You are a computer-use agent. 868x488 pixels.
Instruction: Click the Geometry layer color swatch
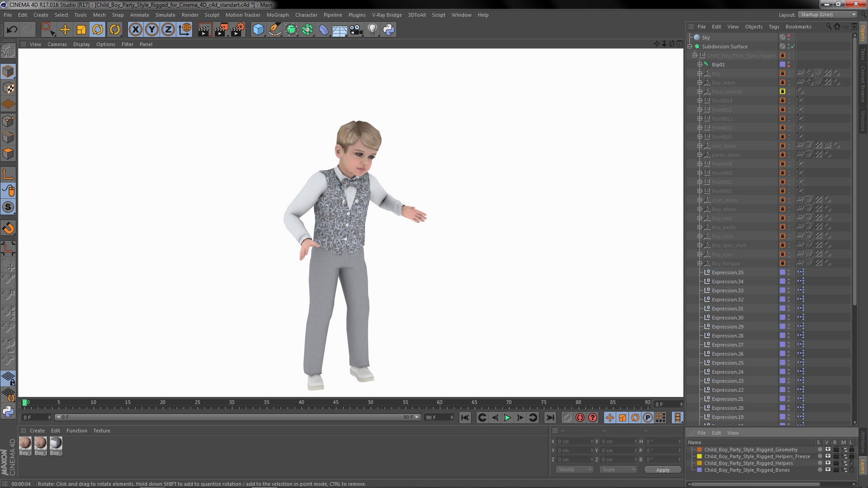(x=699, y=450)
